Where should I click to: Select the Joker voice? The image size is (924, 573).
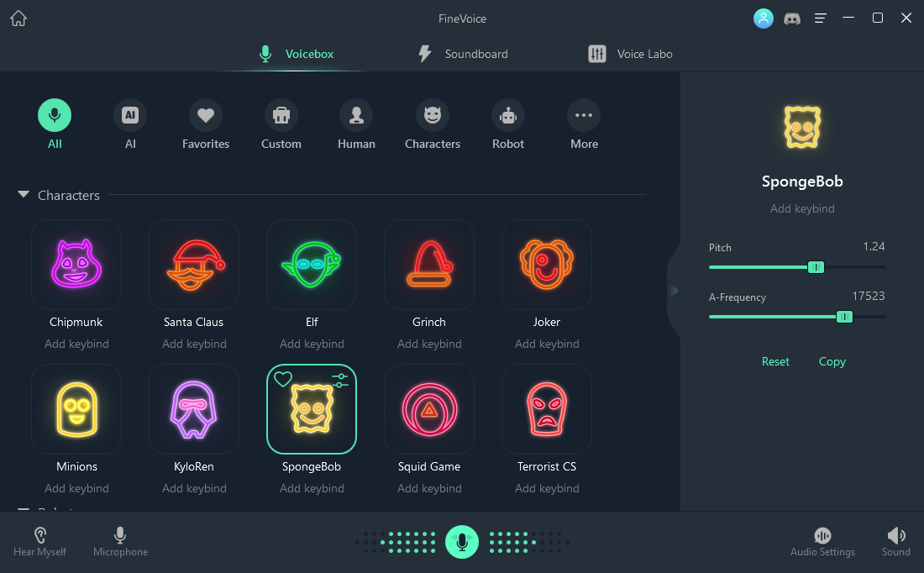[x=547, y=265]
